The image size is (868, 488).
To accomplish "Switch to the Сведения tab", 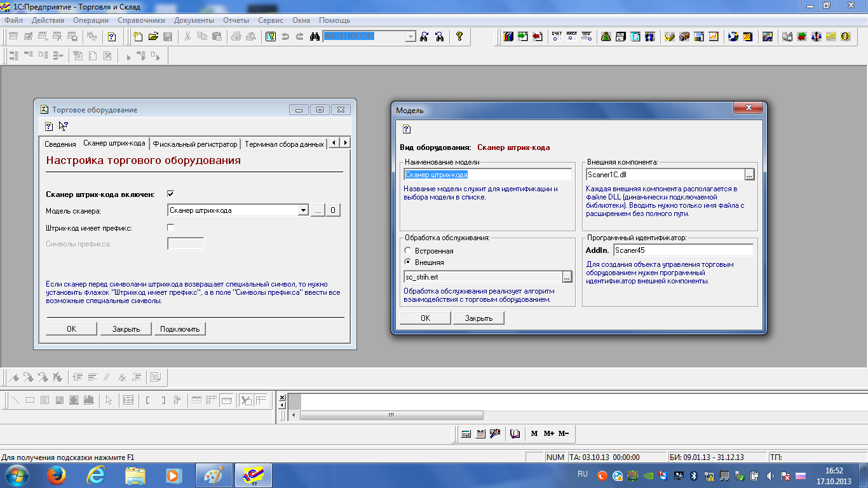I will click(x=60, y=144).
